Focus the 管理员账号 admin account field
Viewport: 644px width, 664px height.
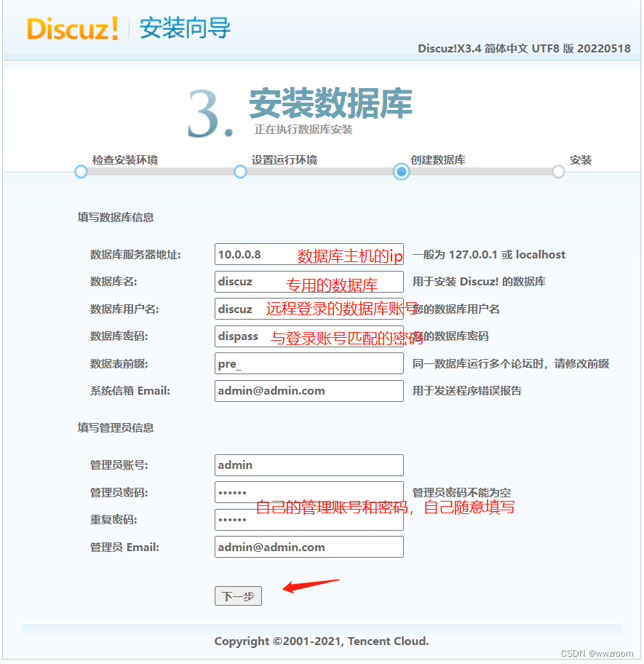309,465
